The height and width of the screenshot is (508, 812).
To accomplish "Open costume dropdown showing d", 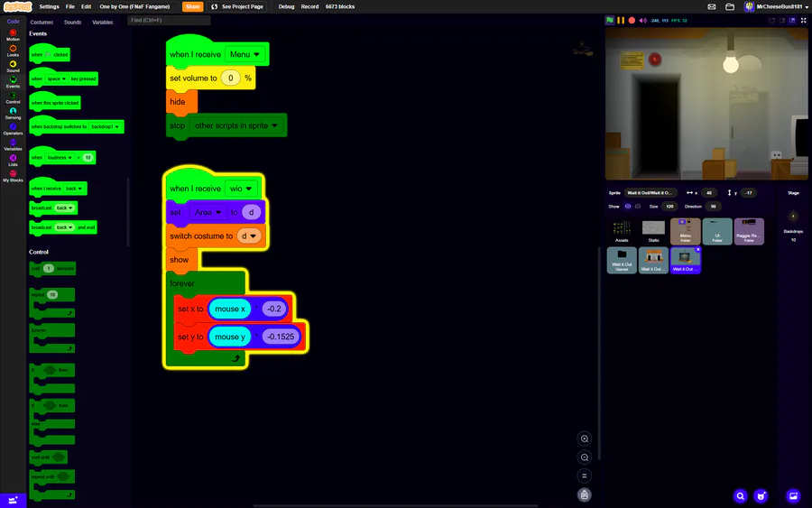I will [249, 236].
